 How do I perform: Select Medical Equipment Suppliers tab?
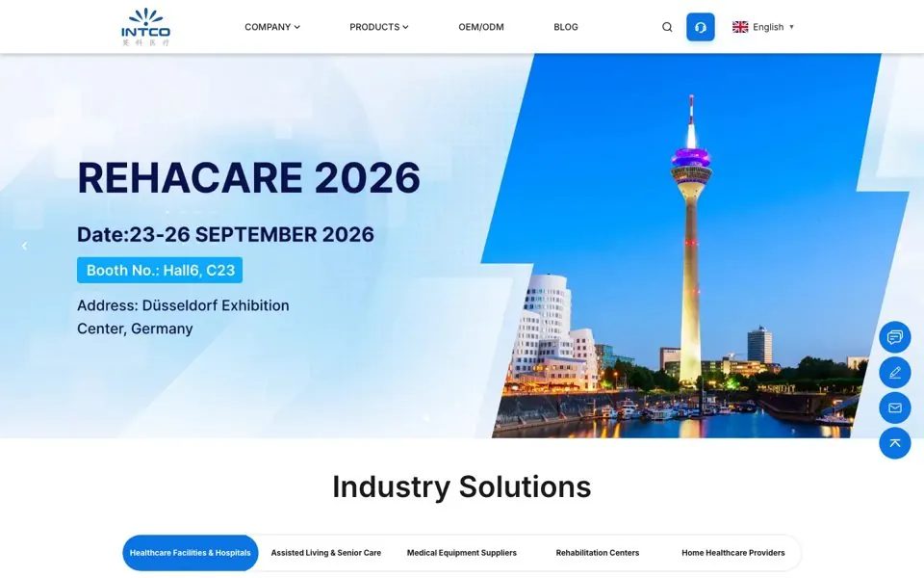tap(461, 553)
